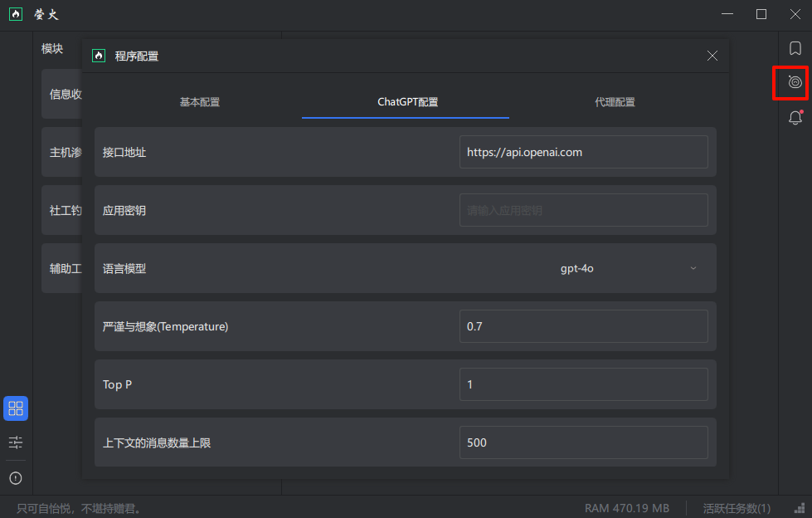Open the settings sliders icon
The height and width of the screenshot is (518, 812).
point(16,442)
